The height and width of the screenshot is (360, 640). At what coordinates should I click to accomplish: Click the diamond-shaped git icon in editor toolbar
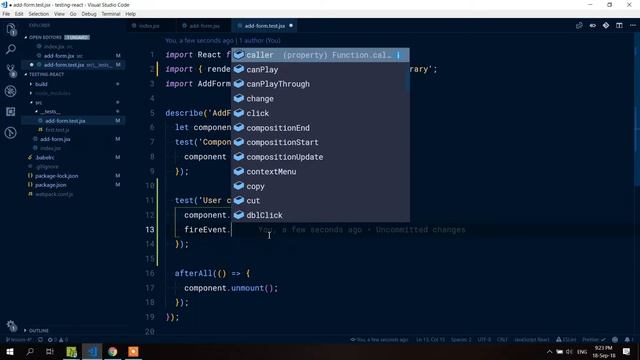(606, 25)
